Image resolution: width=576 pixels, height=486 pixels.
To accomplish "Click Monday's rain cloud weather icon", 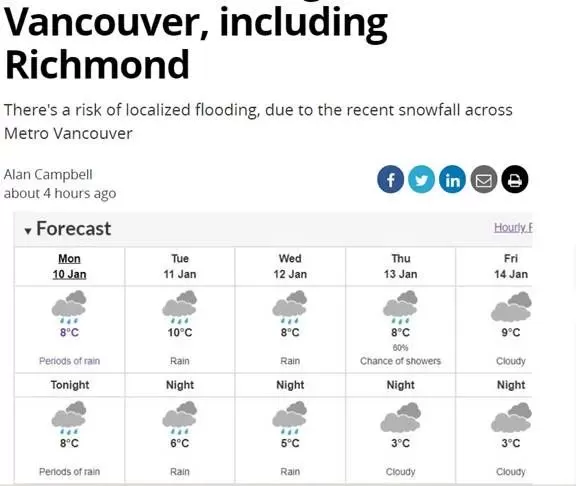I will [69, 306].
